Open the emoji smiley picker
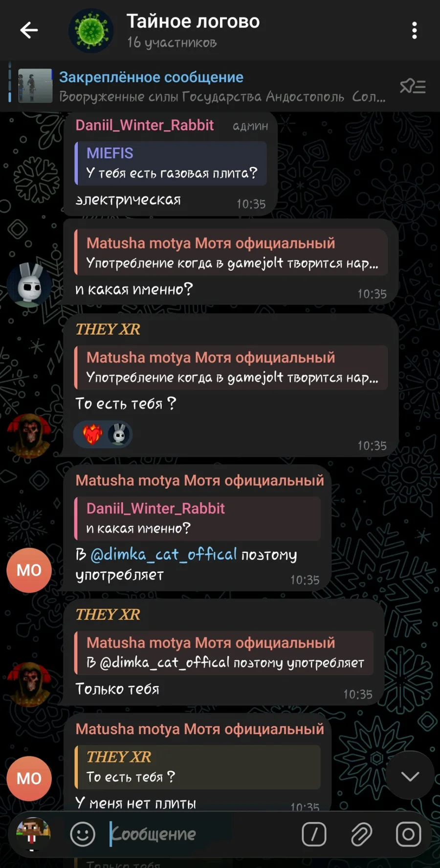Image resolution: width=440 pixels, height=868 pixels. [83, 834]
